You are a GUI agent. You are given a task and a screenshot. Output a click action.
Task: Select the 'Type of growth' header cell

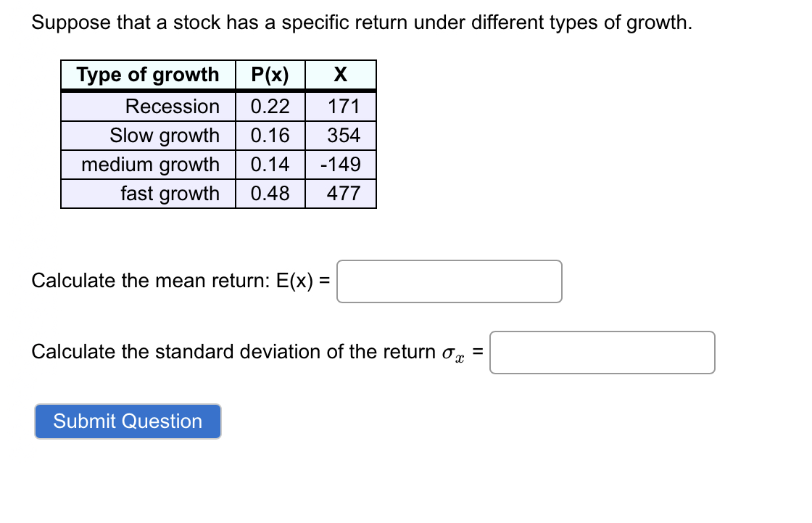pos(146,75)
